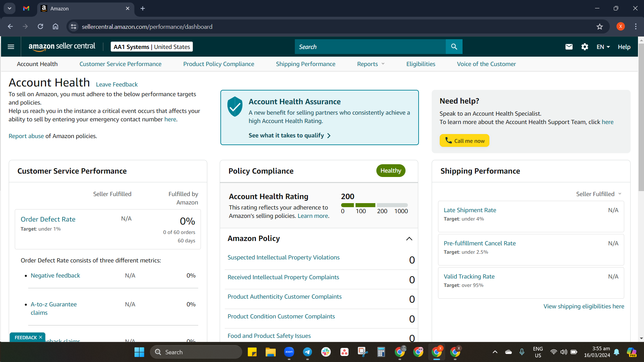The image size is (644, 362).
Task: Open the settings gear icon
Action: click(585, 47)
